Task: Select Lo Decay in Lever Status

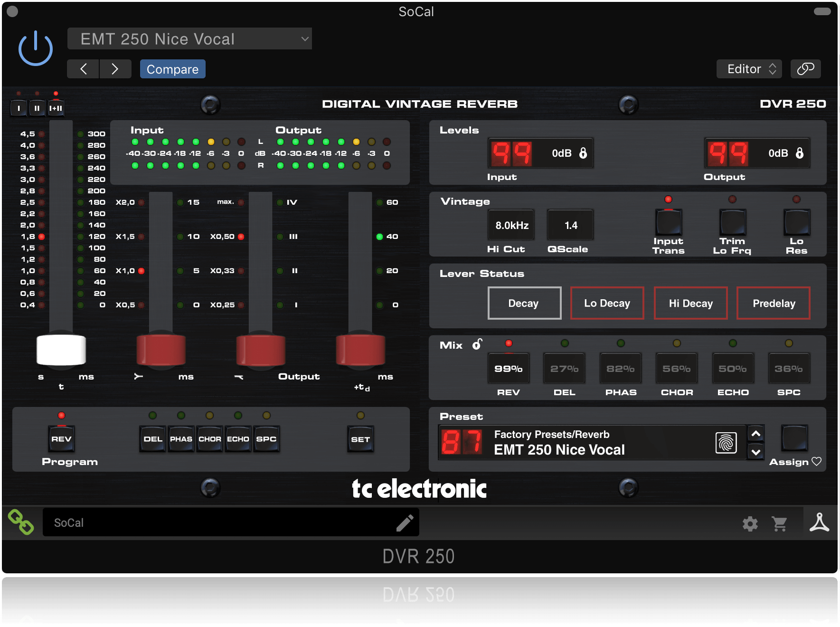Action: 607,303
